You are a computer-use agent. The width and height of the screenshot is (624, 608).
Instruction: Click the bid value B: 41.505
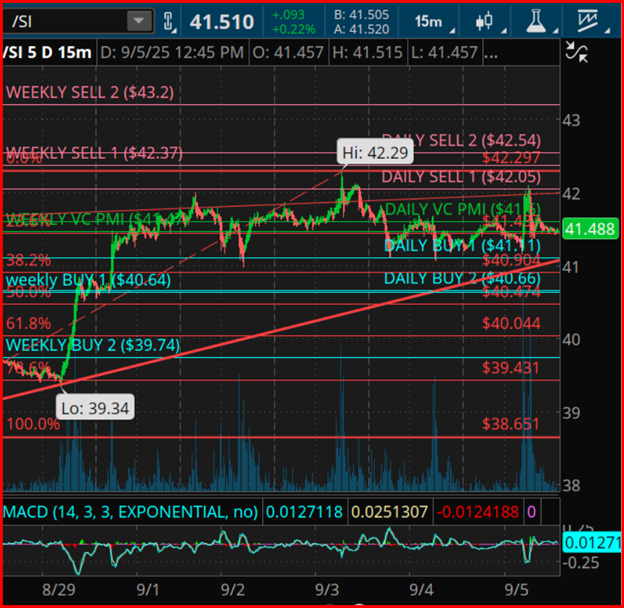click(361, 15)
